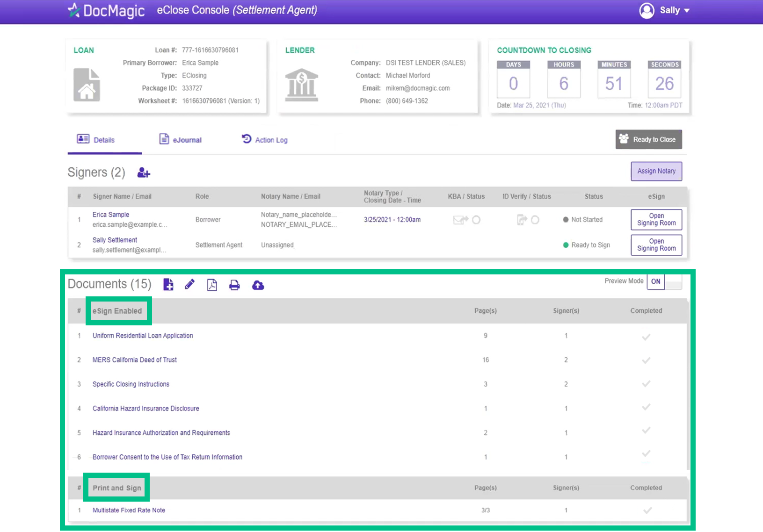Viewport: 763px width, 532px height.
Task: Open the MERS California Deed of Trust document
Action: (135, 360)
